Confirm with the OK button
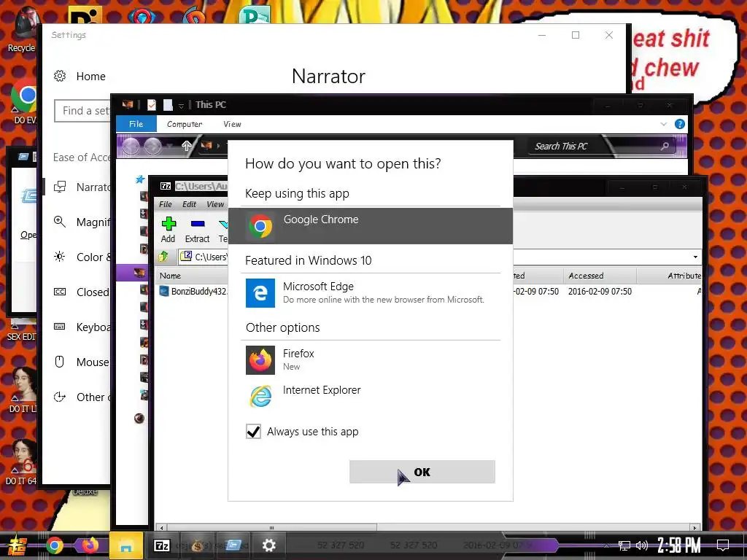747x560 pixels. click(422, 472)
